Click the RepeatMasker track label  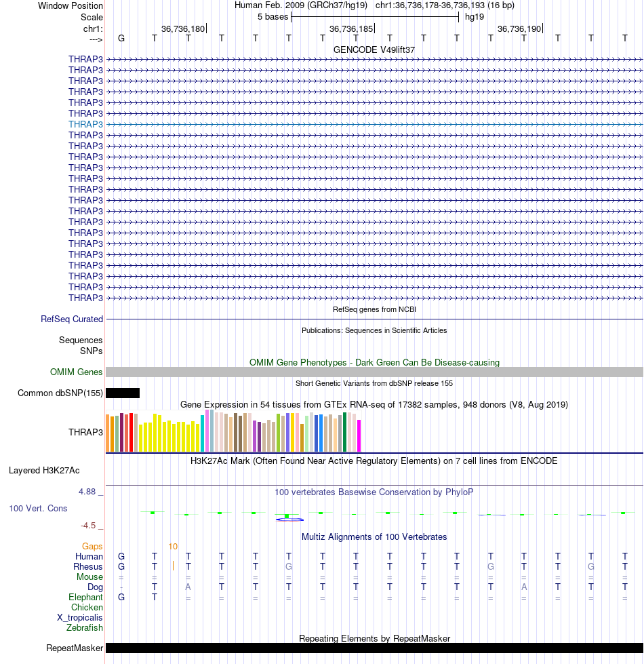[x=75, y=648]
